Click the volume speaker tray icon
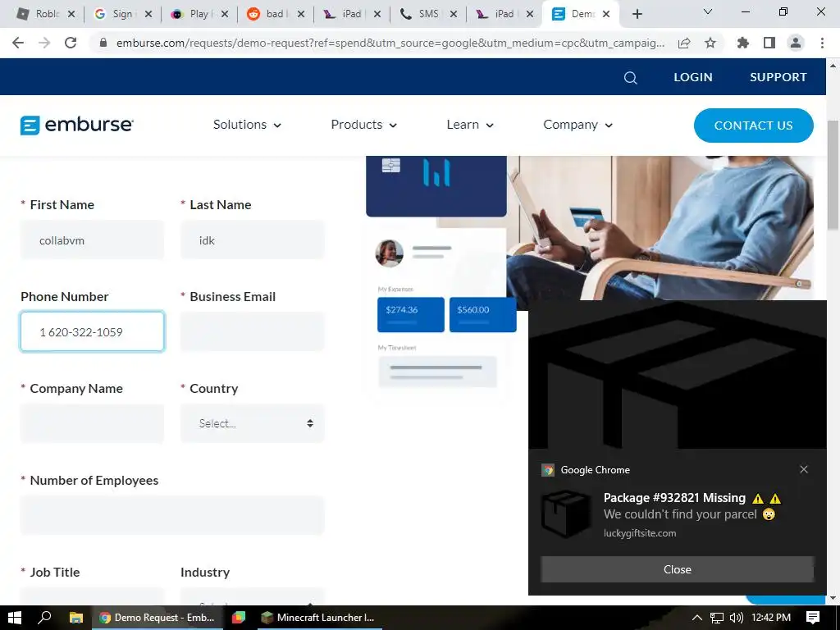Viewport: 840px width, 630px height. coord(737,618)
